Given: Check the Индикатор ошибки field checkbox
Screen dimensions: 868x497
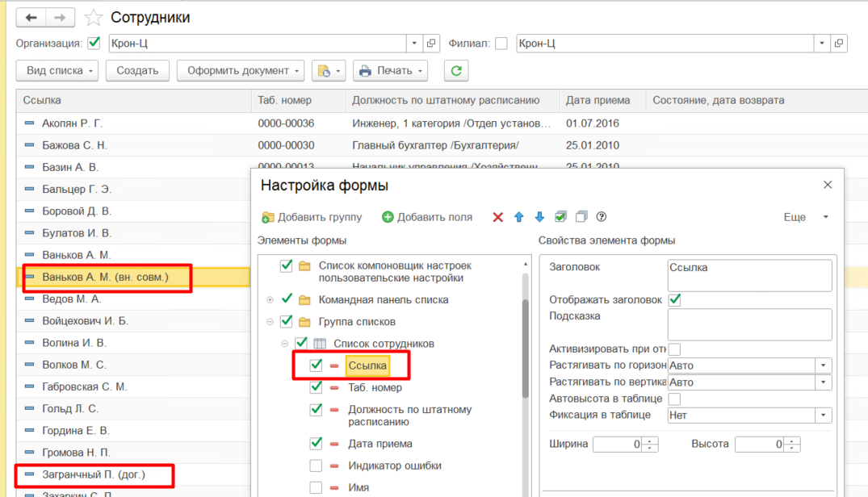Looking at the screenshot, I should [316, 466].
